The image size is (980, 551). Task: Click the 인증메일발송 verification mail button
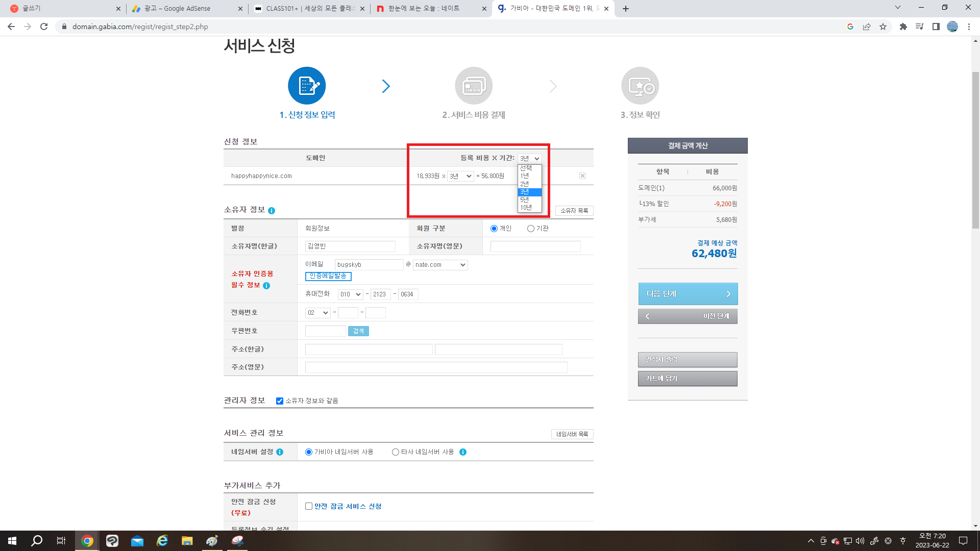(x=328, y=276)
